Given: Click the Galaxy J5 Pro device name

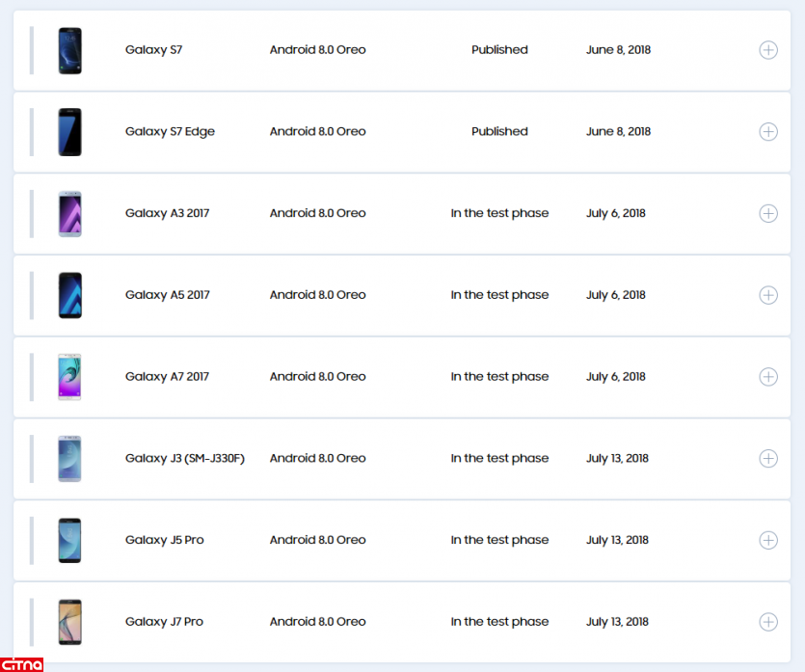Looking at the screenshot, I should click(164, 541).
